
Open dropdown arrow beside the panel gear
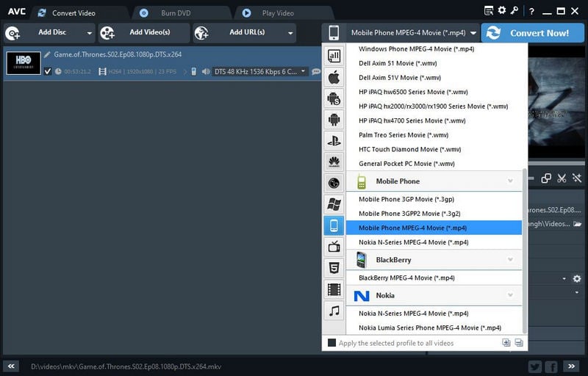[x=564, y=278]
